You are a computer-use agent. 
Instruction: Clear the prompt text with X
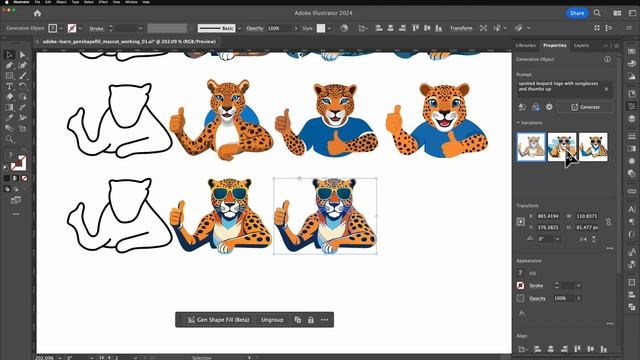607,89
